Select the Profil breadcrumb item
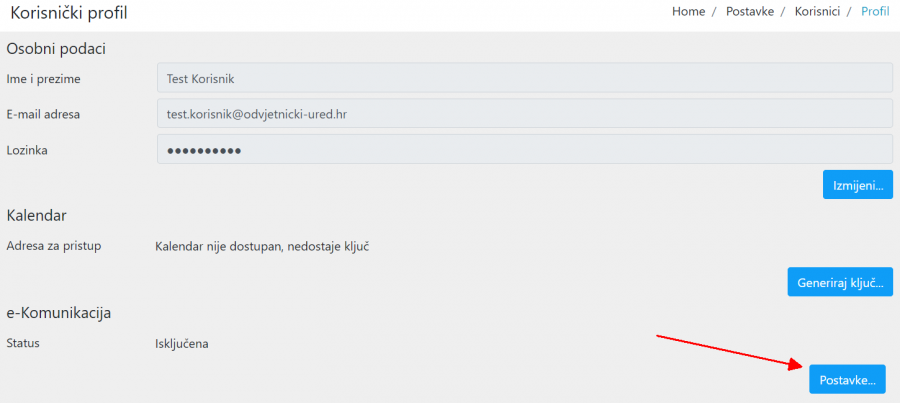The image size is (900, 403). (876, 12)
